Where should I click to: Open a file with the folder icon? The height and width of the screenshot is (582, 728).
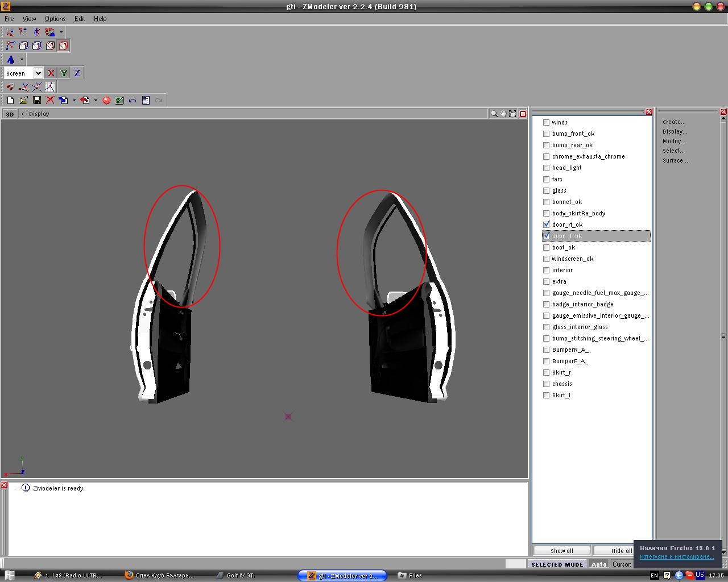pos(24,100)
